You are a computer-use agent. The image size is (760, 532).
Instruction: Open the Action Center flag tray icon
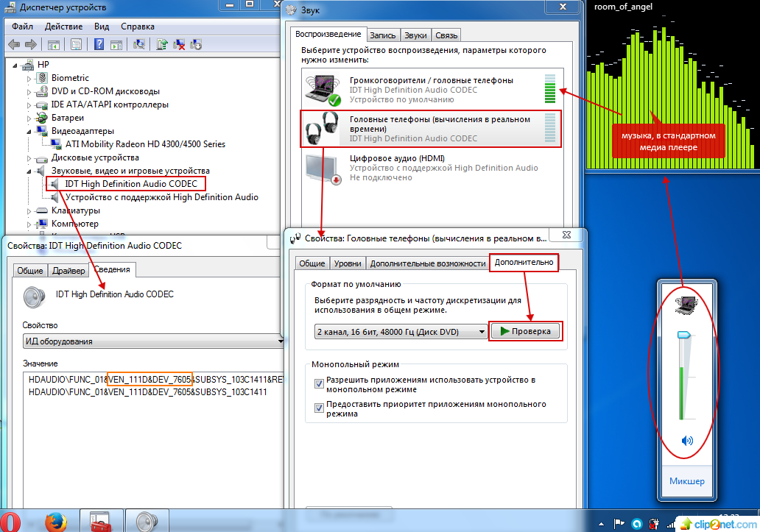[x=619, y=524]
